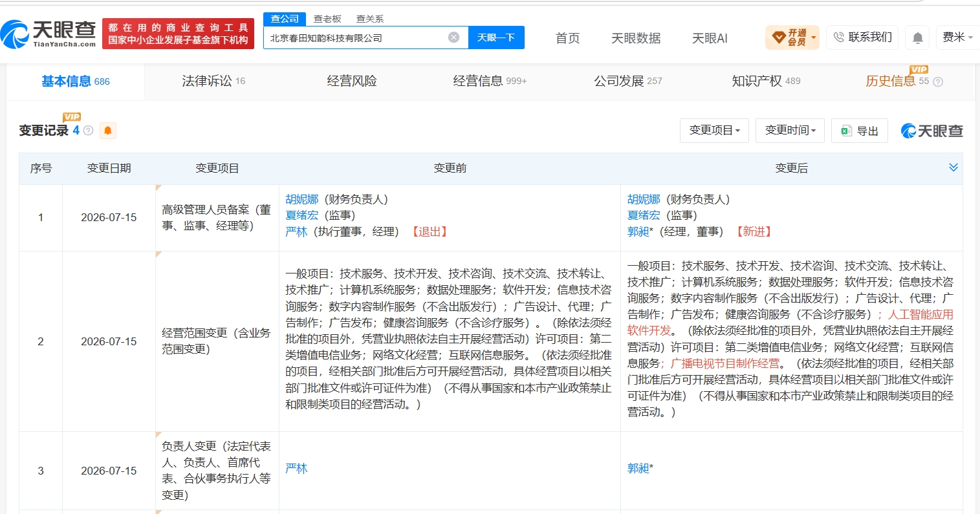Image resolution: width=980 pixels, height=514 pixels.
Task: Select date 2026-07-15 in row 2
Action: point(109,341)
